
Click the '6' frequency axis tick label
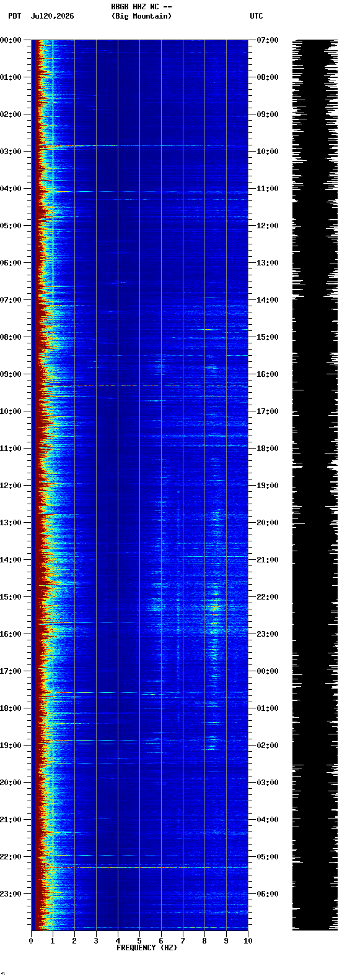[x=161, y=941]
